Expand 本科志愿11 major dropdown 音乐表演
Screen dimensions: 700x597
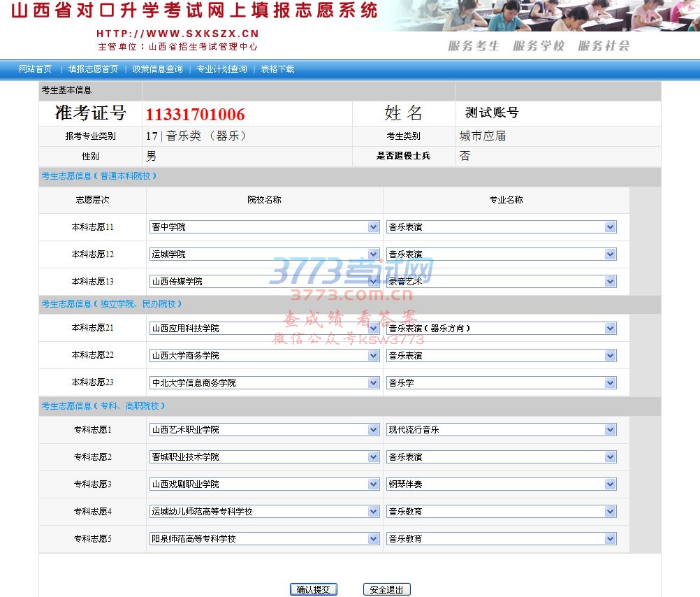tap(501, 227)
